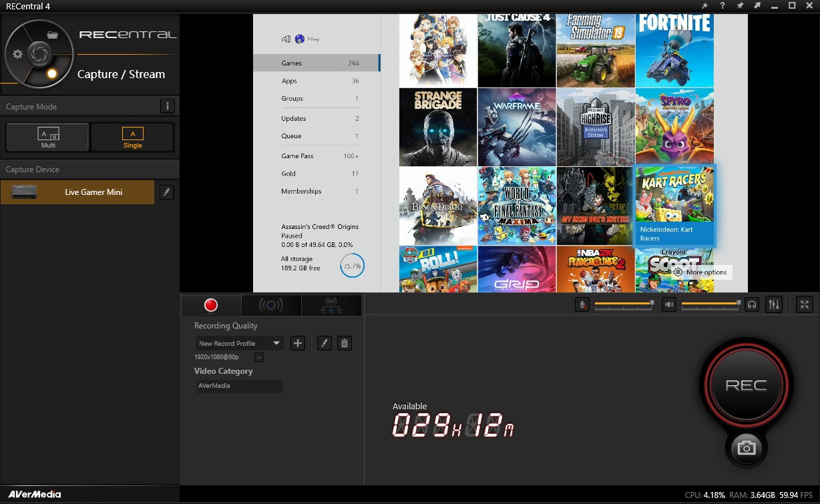Open the file folder in RECentral wheel
Screen dimensions: 820x504
pyautogui.click(x=53, y=35)
